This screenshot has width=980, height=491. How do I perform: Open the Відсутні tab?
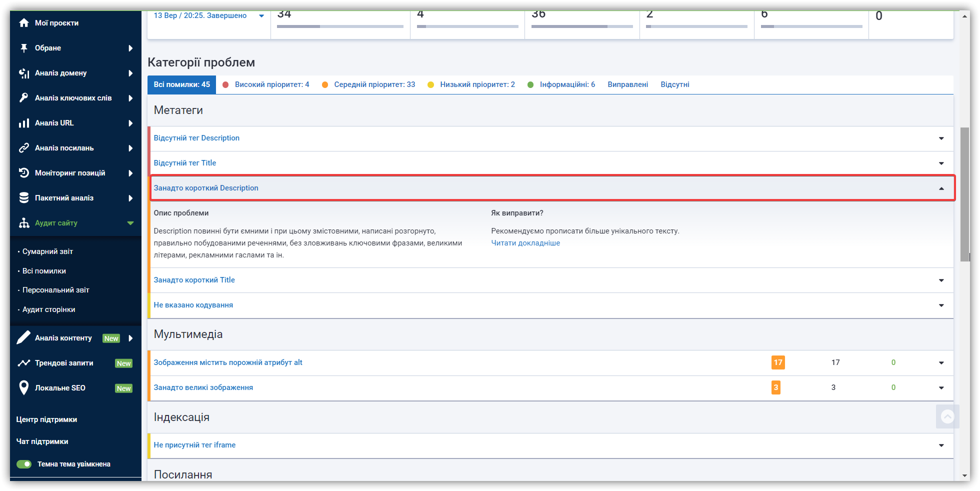pyautogui.click(x=675, y=84)
